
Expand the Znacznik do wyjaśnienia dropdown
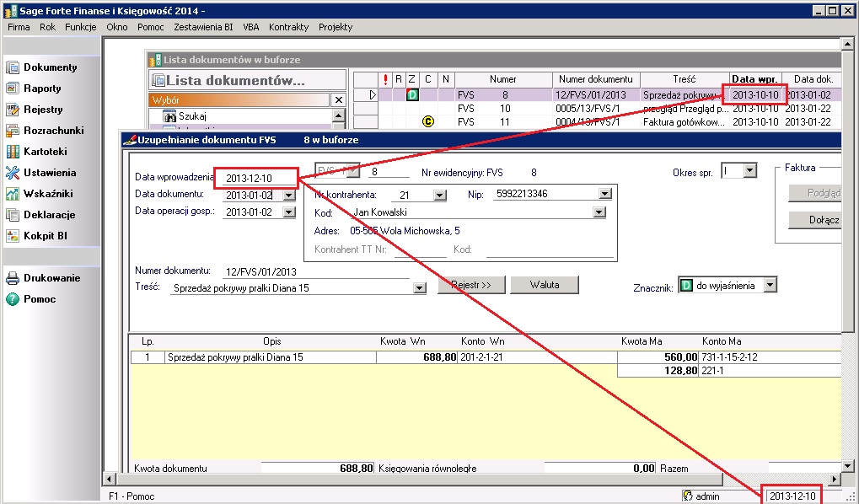point(770,285)
